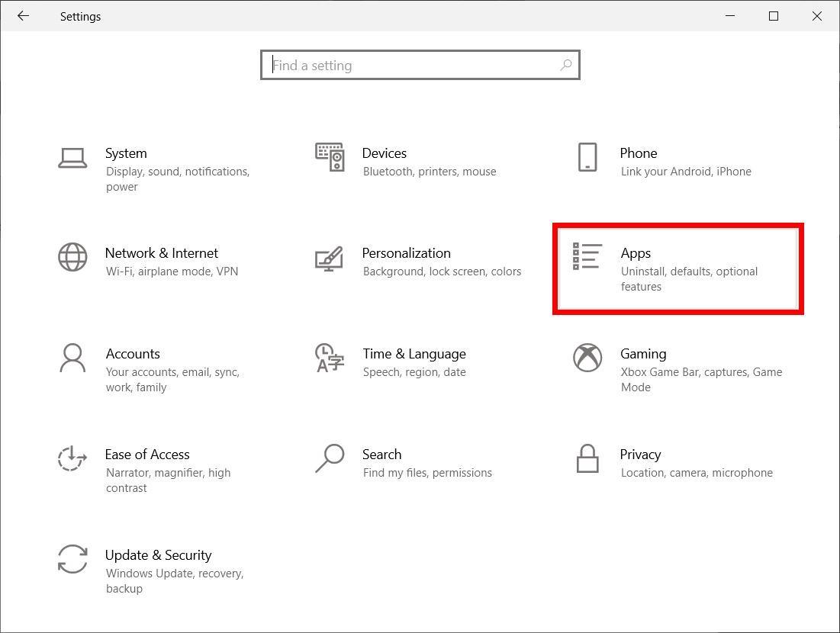The image size is (840, 633).
Task: Open the Gaming category title
Action: coord(643,354)
